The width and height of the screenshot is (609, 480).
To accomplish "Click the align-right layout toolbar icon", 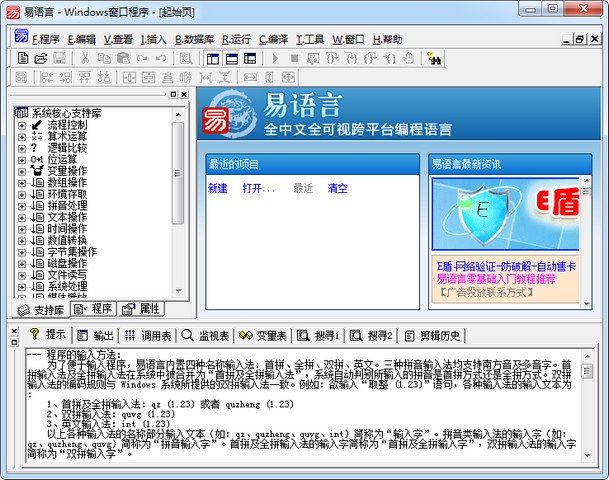I will coord(66,77).
